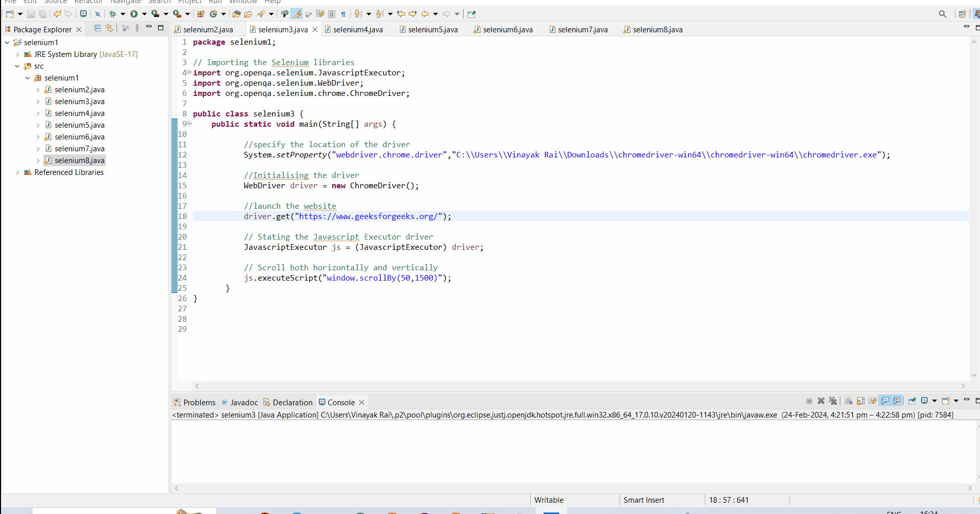980x514 pixels.
Task: Click the Smart Insert status field
Action: (644, 500)
